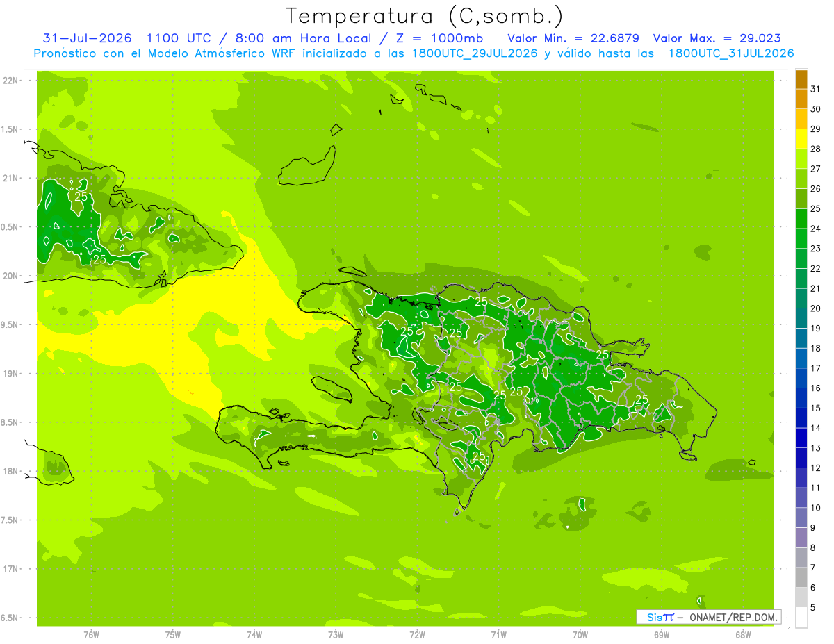Viewport: 834px width, 644px height.
Task: Click the gray 6 degree legend swatch
Action: 801,578
